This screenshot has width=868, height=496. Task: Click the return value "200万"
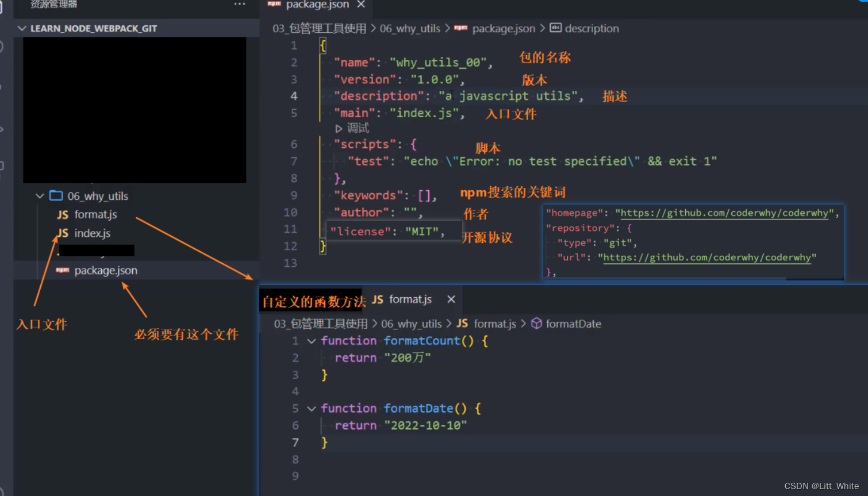pyautogui.click(x=408, y=358)
